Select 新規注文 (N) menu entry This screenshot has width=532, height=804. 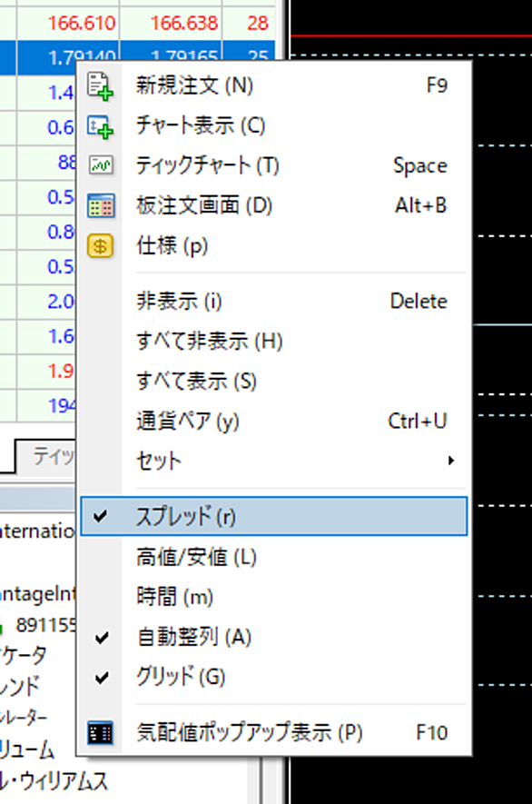[x=273, y=85]
